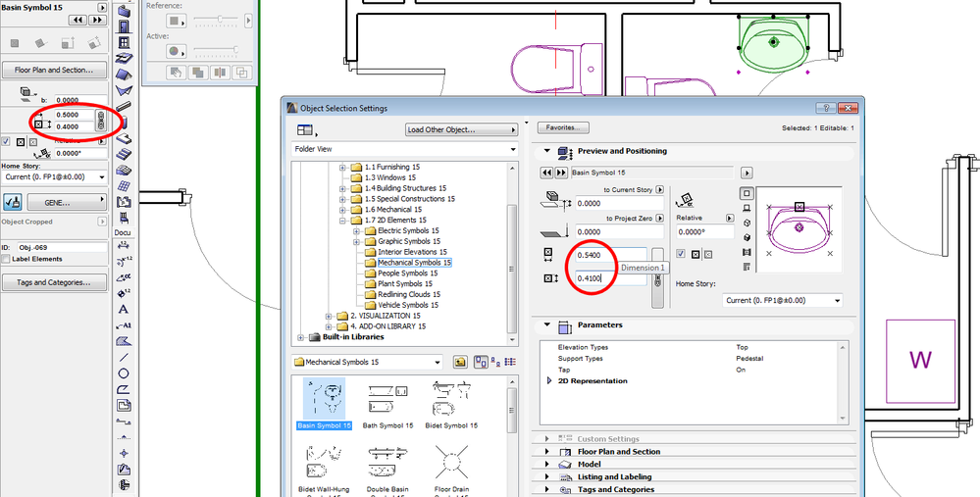Click previous object arrows in Info Box
Viewport: 980px width, 497px height.
click(x=77, y=20)
